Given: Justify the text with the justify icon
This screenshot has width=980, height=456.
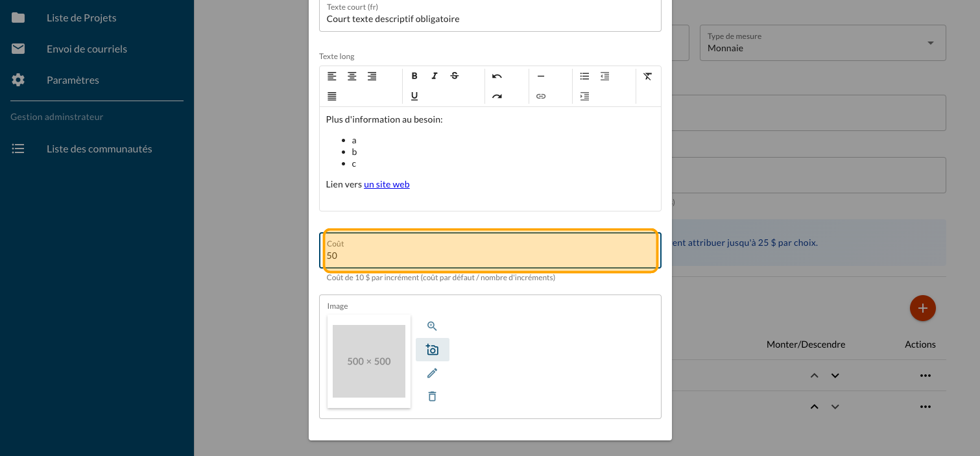Looking at the screenshot, I should [x=332, y=96].
